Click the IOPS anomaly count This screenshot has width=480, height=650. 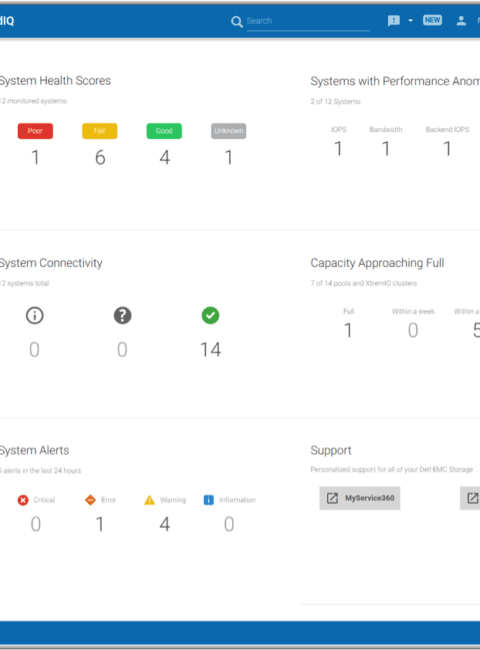coord(339,148)
